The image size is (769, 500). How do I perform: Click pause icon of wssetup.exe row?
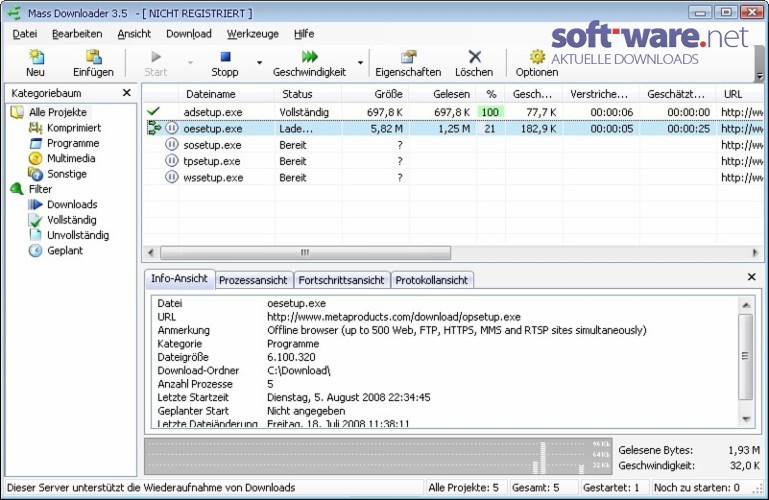[171, 177]
